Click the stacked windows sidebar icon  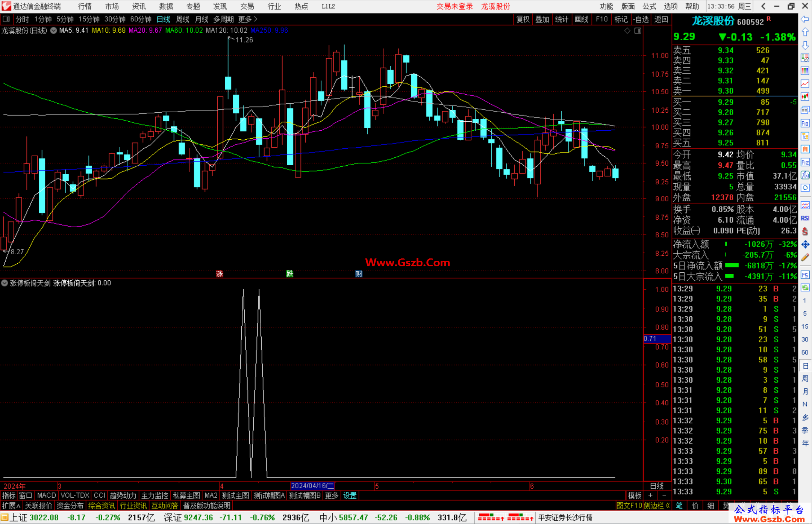[x=805, y=110]
